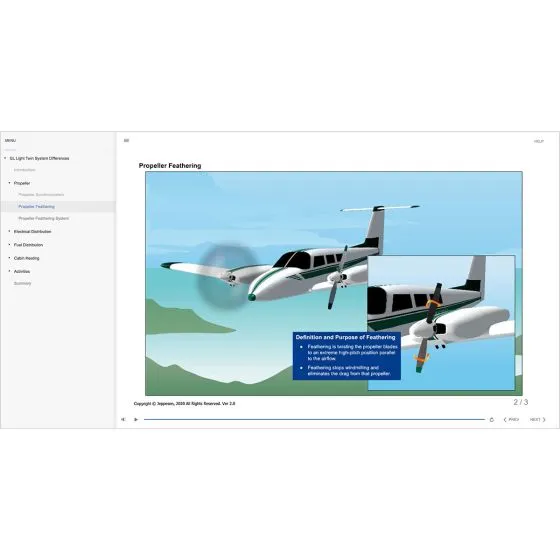560x560 pixels.
Task: Select the Propeller Feathering lesson
Action: [37, 206]
